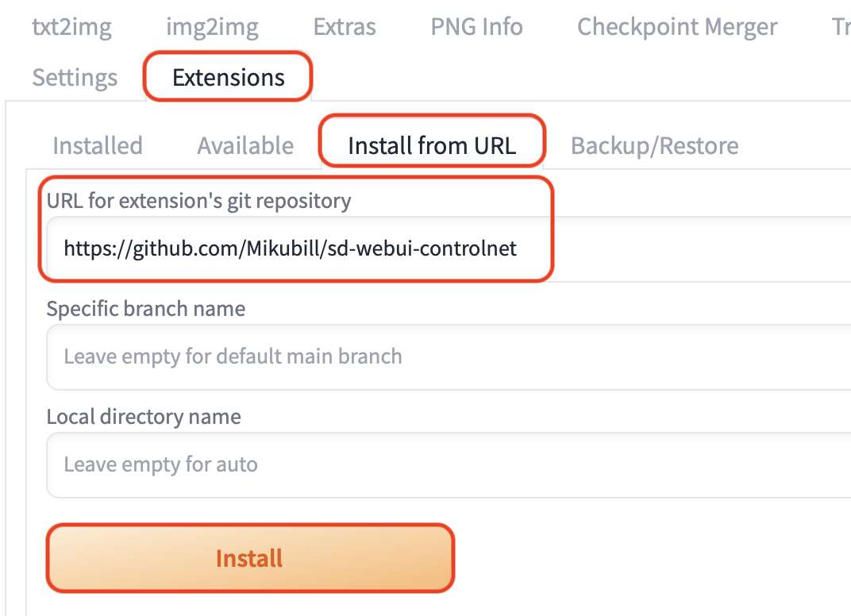Go to the Extras tab
The height and width of the screenshot is (616, 851).
click(x=345, y=27)
